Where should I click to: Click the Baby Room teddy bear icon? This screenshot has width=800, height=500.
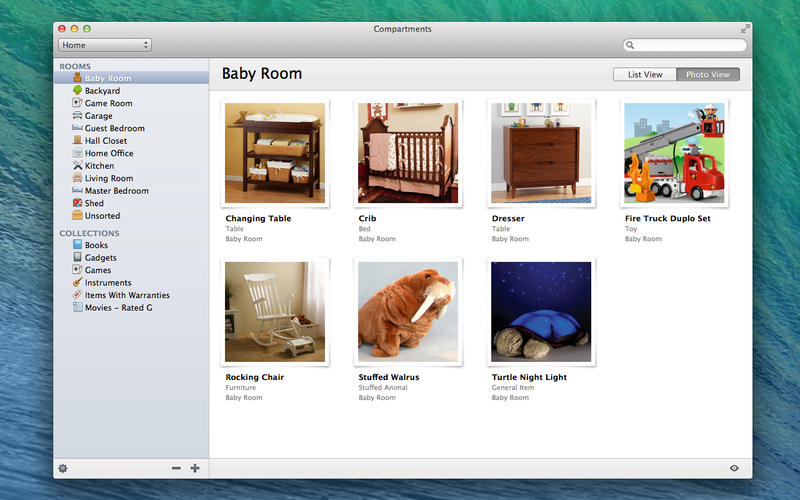click(78, 78)
